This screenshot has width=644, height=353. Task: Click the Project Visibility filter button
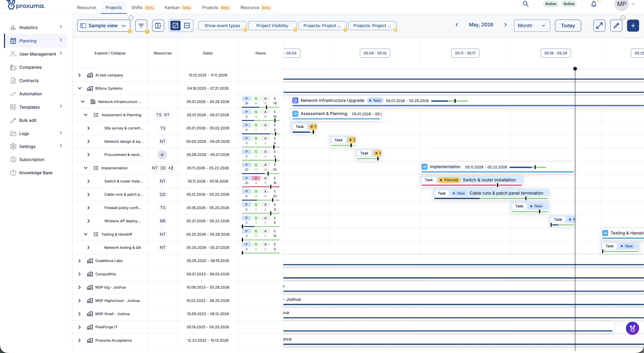point(272,26)
